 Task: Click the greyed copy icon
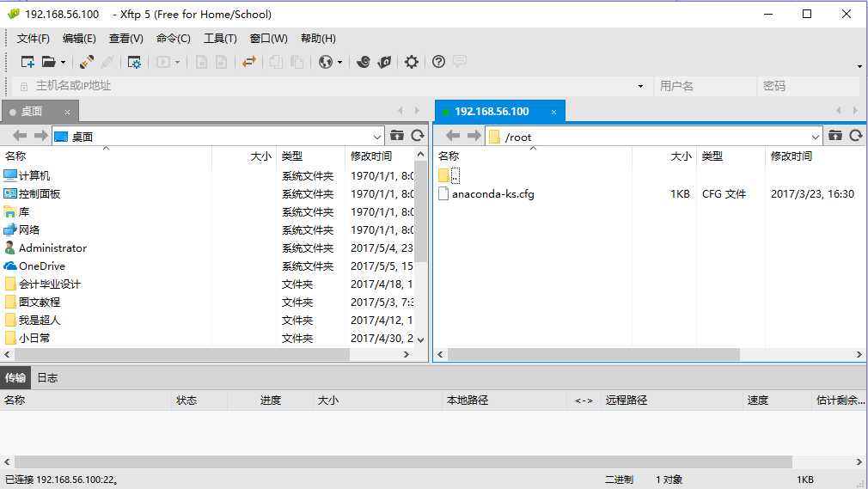pos(276,62)
